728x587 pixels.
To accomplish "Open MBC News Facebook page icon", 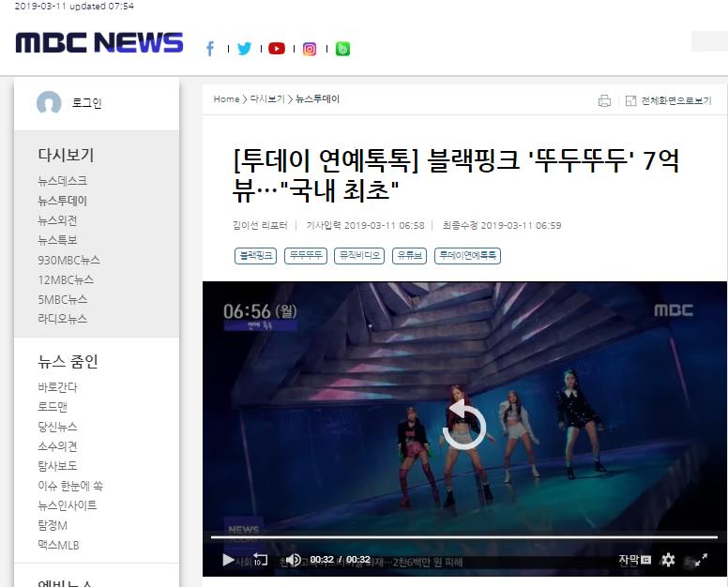I will (210, 49).
